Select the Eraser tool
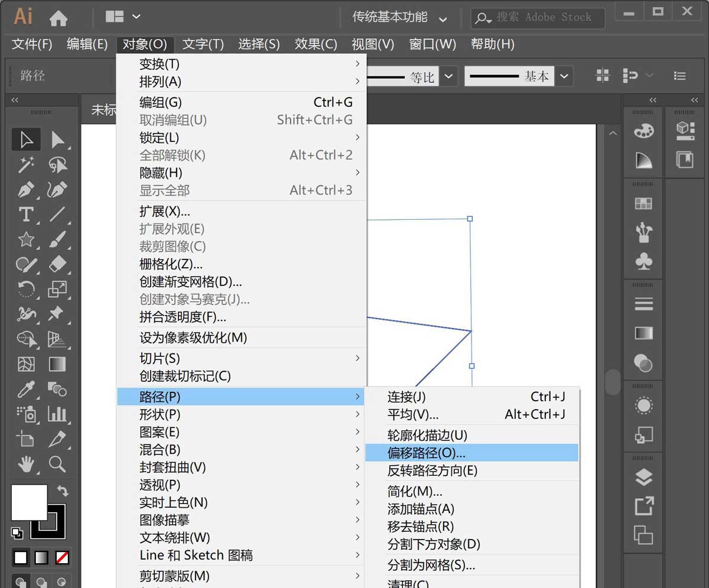This screenshot has height=588, width=709. pos(57,264)
